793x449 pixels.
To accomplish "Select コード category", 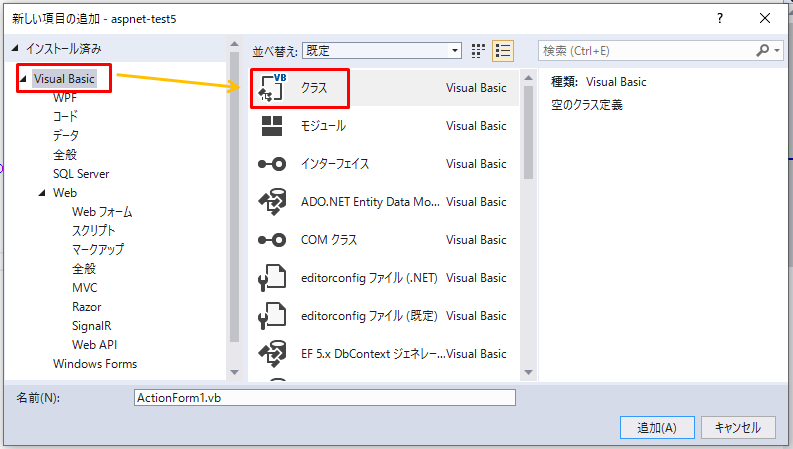I will click(x=65, y=116).
